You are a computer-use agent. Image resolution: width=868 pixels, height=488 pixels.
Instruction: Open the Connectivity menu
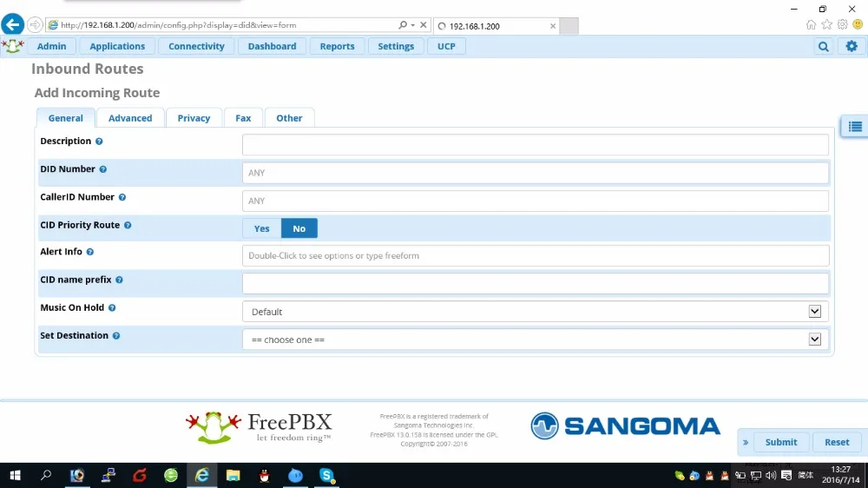(x=196, y=47)
